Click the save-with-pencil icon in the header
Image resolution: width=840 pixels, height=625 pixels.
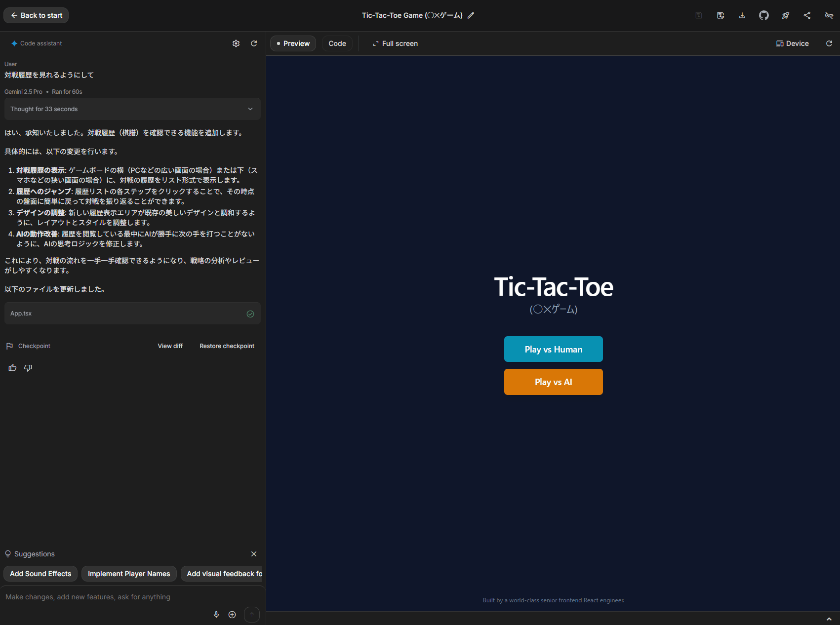[x=720, y=15]
